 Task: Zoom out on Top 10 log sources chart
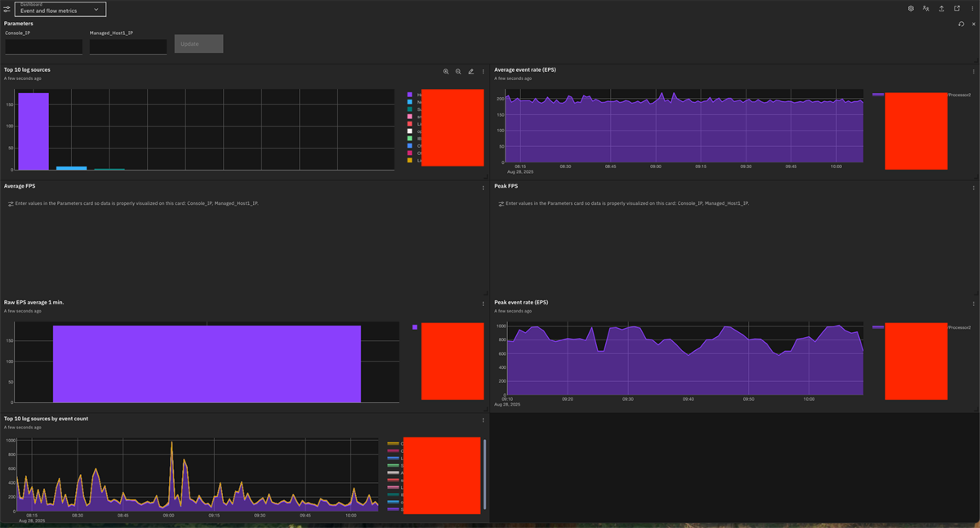(458, 72)
